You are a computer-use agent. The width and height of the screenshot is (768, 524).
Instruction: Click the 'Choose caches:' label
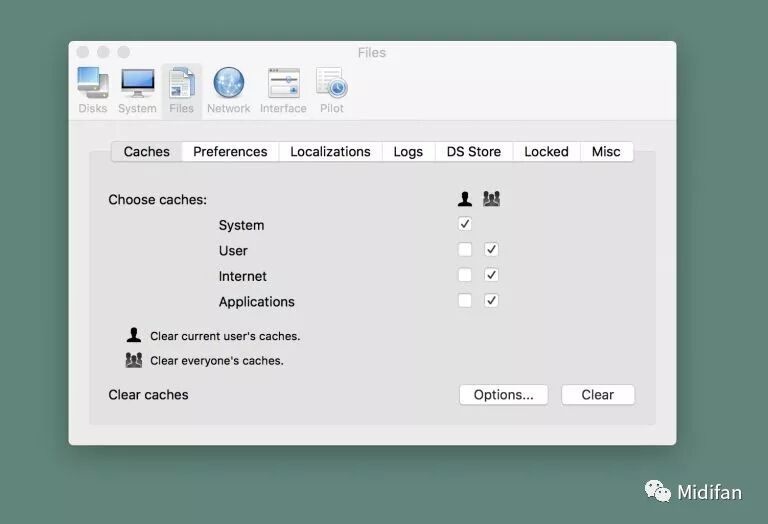click(157, 200)
